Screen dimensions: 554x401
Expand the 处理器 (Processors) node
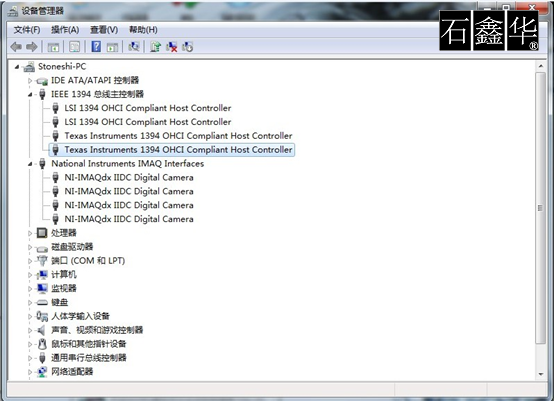(x=30, y=233)
